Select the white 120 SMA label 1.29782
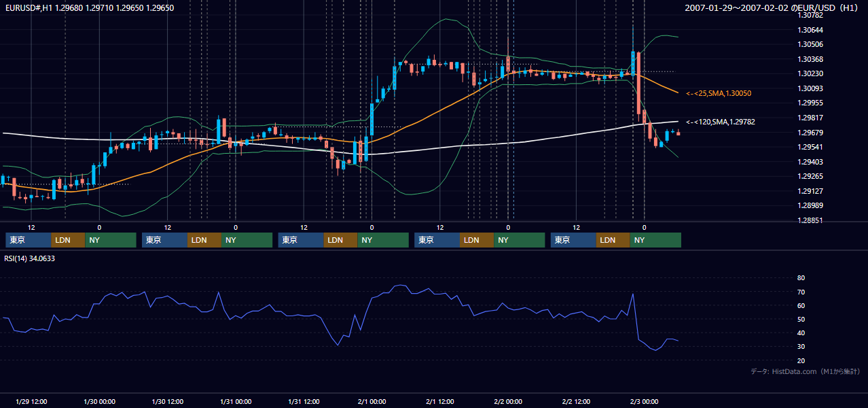 (721, 122)
